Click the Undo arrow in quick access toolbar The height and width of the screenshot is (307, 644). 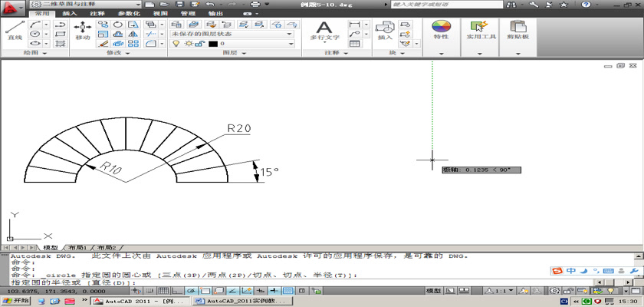point(209,4)
